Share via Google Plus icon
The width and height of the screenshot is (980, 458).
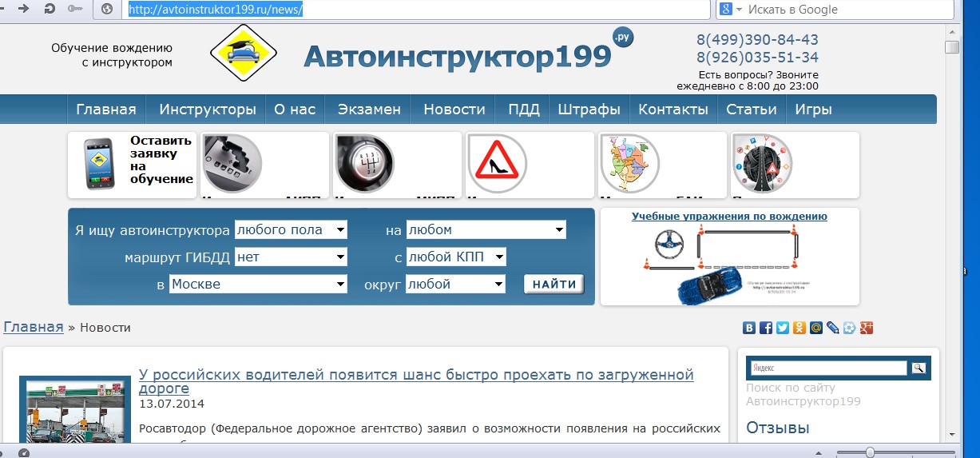(x=867, y=328)
